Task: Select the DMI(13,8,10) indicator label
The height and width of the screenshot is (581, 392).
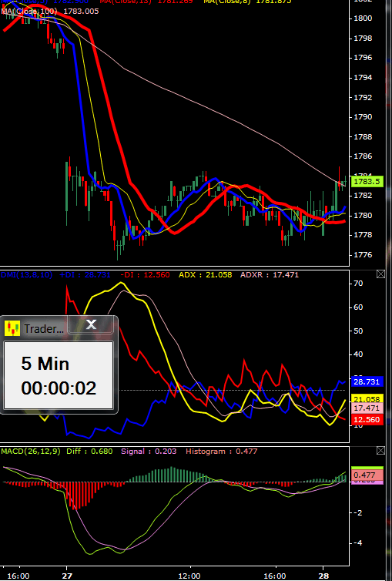Action: (27, 275)
